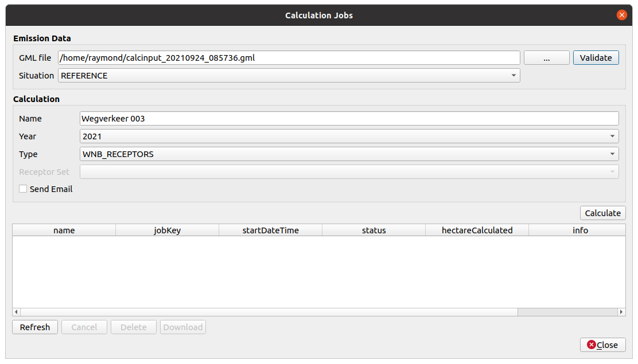Click the red icon on Close button
Viewport: 638px width, 364px height.
tap(591, 345)
